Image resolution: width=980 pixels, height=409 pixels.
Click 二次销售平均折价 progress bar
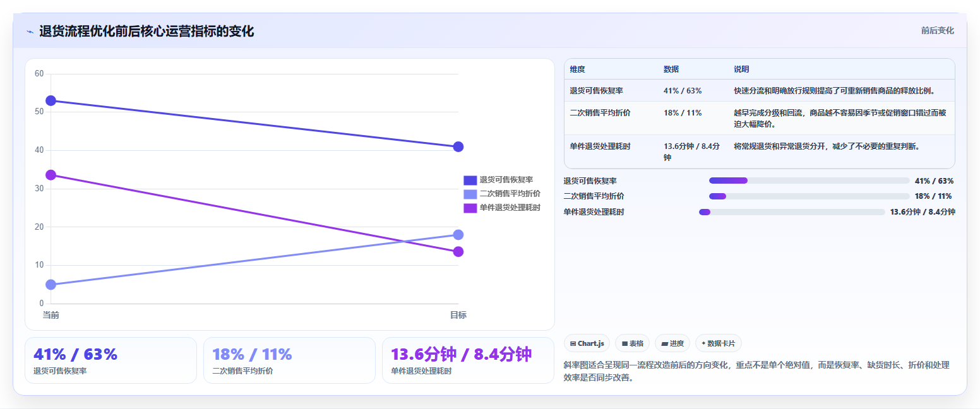[810, 196]
